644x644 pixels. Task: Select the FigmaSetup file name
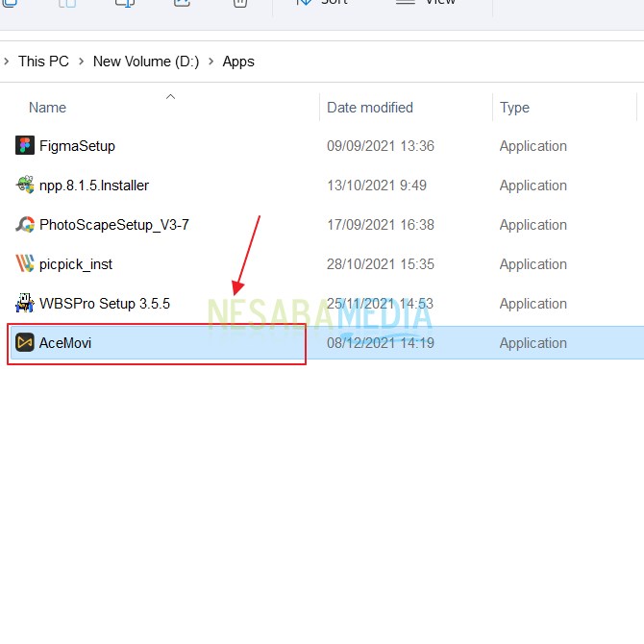tap(77, 146)
